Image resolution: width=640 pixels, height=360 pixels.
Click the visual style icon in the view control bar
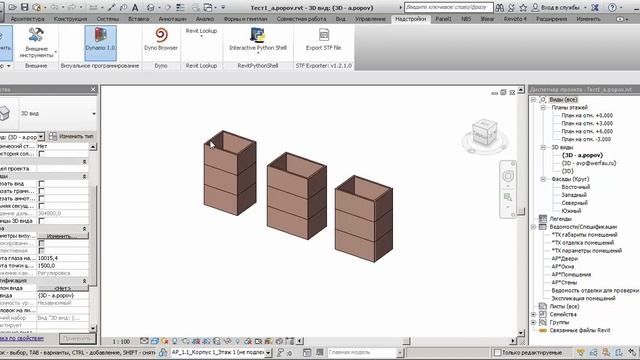pos(155,341)
